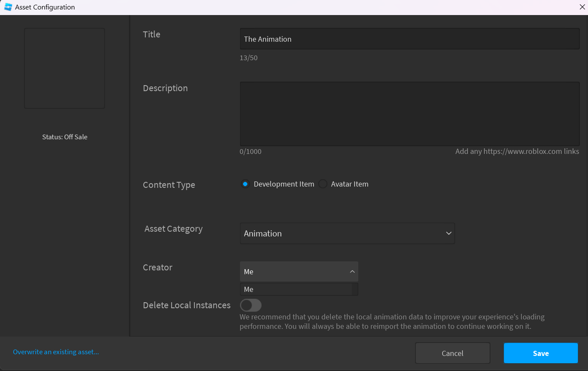Click the "Creator" field label
This screenshot has height=371, width=588.
coord(157,267)
